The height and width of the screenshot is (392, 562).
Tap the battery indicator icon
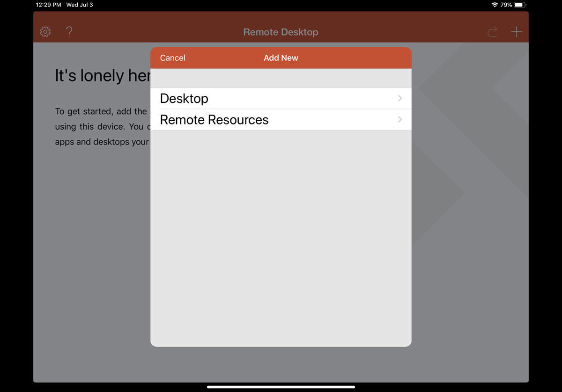(519, 5)
